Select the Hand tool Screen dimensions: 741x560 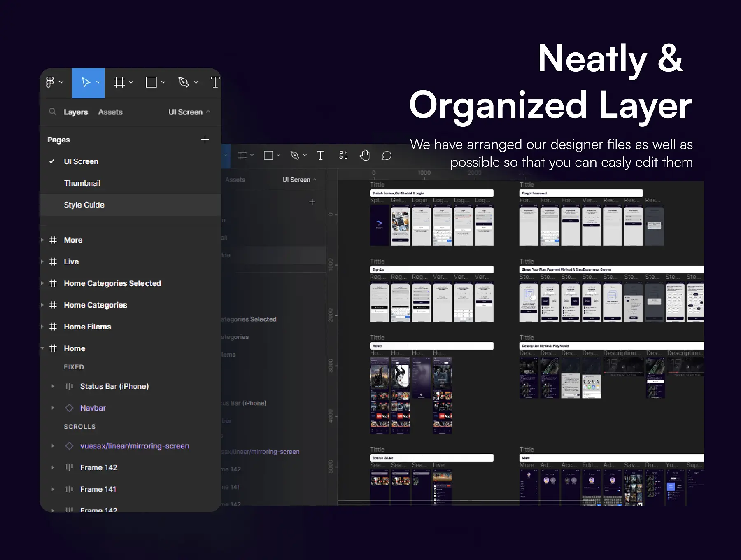tap(365, 156)
